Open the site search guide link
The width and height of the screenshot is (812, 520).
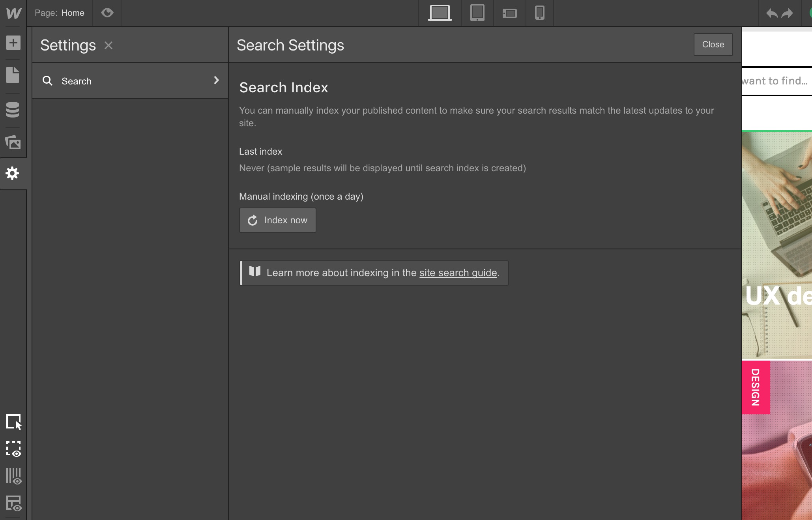coord(458,273)
